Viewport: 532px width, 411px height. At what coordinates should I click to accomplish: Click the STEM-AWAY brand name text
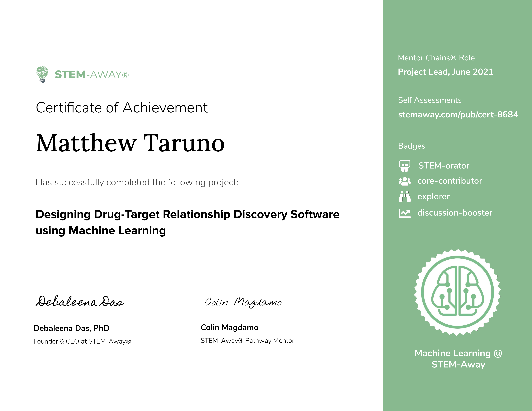[x=91, y=74]
